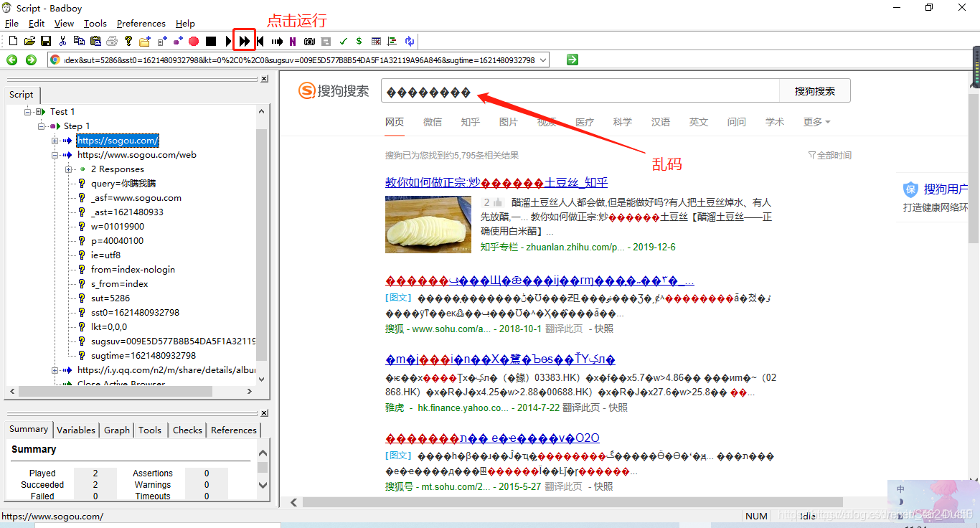Start recording with the red circle button
The image size is (980, 528).
(194, 42)
